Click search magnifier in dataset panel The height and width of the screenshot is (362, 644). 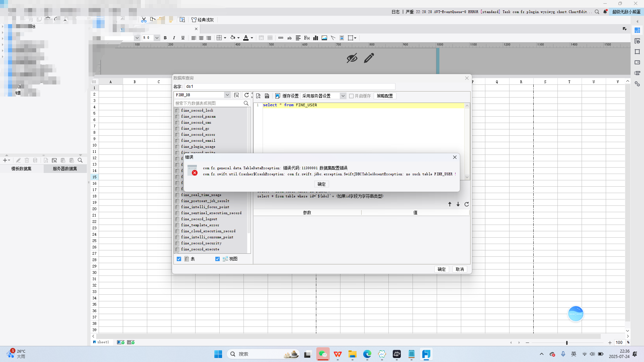pos(80,160)
